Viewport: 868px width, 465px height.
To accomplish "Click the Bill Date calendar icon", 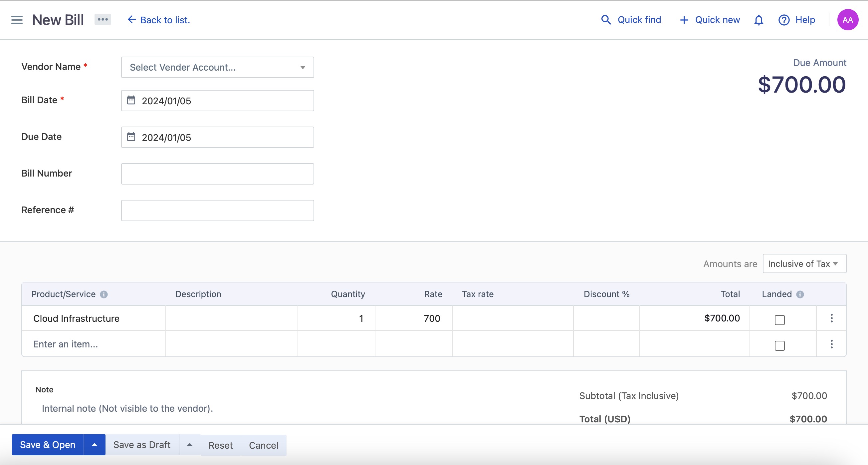I will pyautogui.click(x=131, y=100).
